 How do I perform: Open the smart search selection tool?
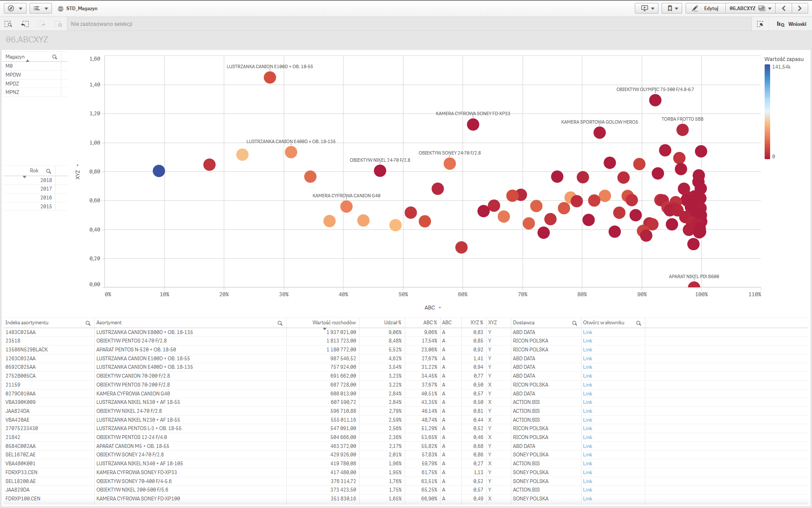[x=8, y=24]
